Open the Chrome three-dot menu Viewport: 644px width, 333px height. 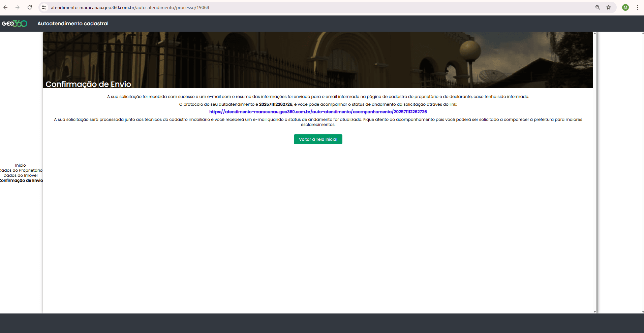pos(638,7)
